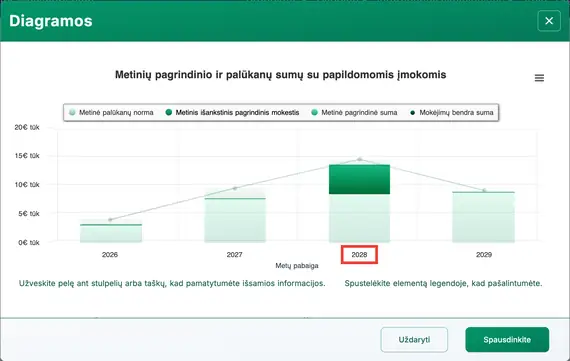Screen dimensions: 570x361
Task: Click the 2027 axis label
Action: pyautogui.click(x=234, y=254)
